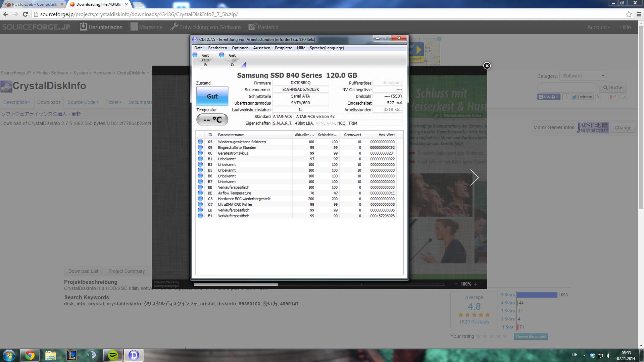The image size is (644, 362).
Task: Zoom out the lightbox with minus
Action: tap(456, 284)
